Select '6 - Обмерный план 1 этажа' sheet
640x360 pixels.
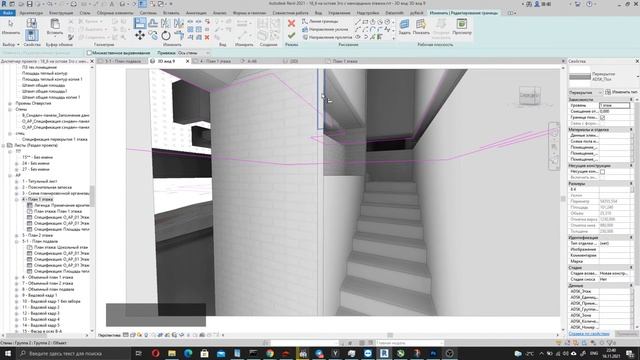coord(47,278)
